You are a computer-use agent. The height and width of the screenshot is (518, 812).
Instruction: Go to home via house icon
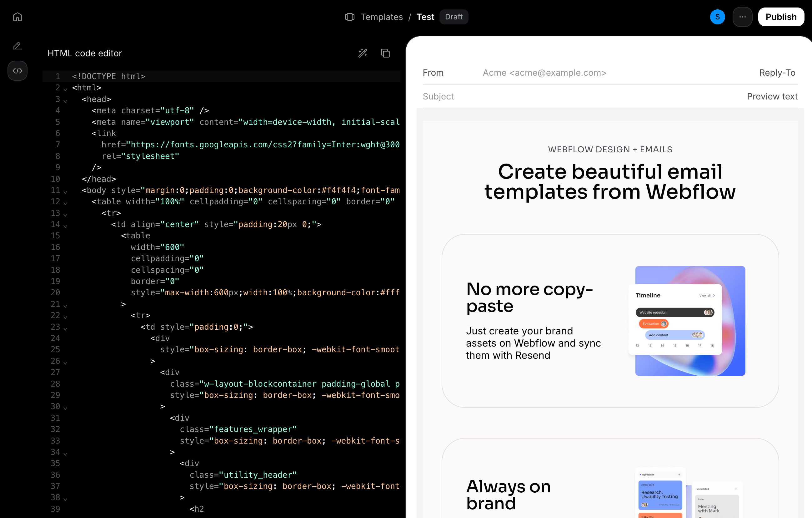coord(18,17)
